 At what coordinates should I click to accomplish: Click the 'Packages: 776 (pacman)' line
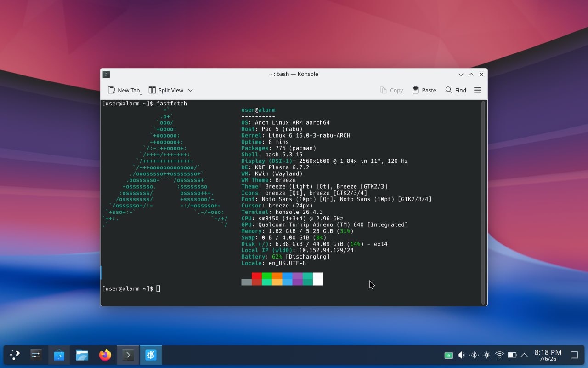point(278,149)
